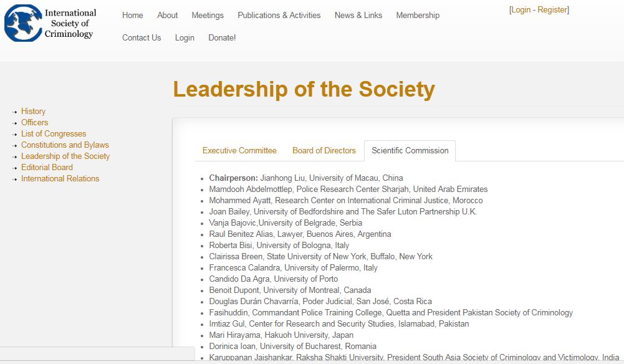This screenshot has width=624, height=364.
Task: Select Membership in the navigation bar
Action: point(418,15)
